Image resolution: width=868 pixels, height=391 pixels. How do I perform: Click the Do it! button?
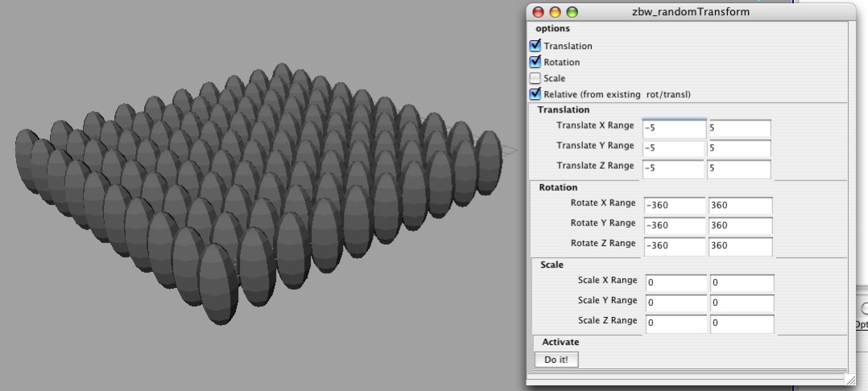point(556,360)
